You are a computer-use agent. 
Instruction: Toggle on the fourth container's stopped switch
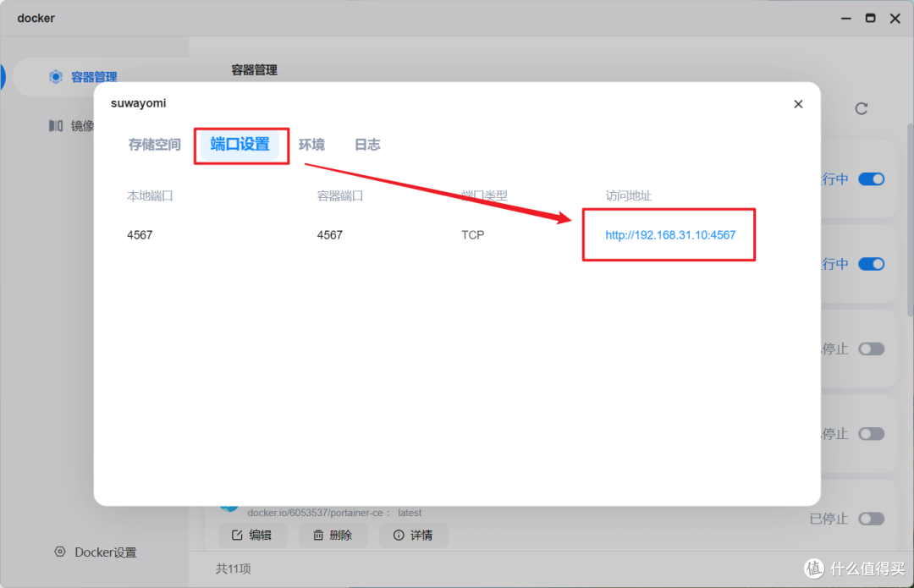[x=872, y=434]
